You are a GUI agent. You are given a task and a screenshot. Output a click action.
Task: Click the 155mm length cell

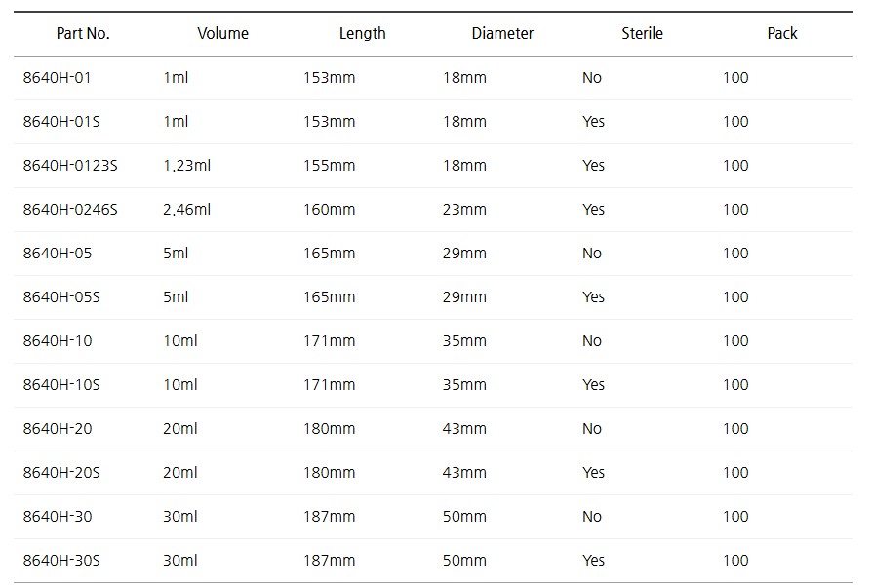coord(330,166)
